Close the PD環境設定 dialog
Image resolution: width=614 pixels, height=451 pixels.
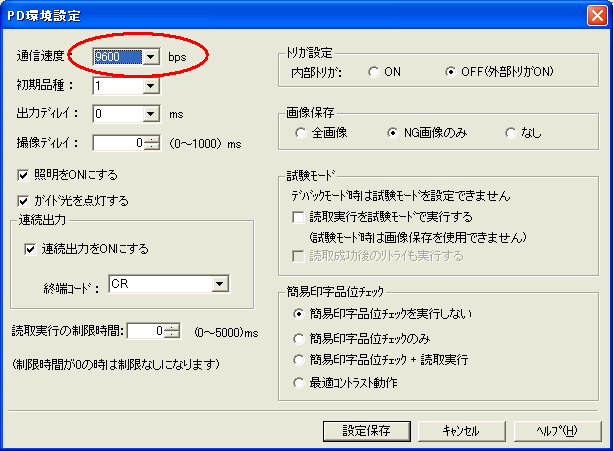pyautogui.click(x=597, y=16)
